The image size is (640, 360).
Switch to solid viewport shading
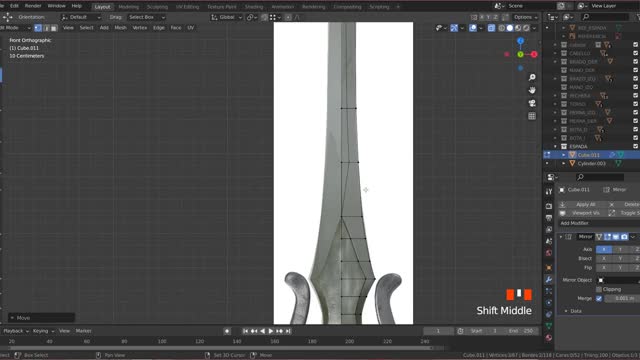click(x=510, y=28)
